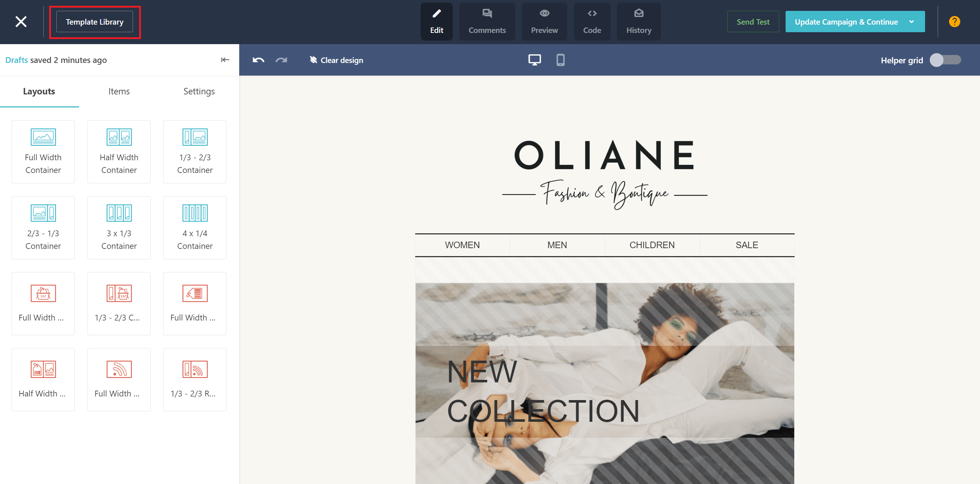The width and height of the screenshot is (980, 484).
Task: Switch to the Items tab
Action: pyautogui.click(x=119, y=91)
